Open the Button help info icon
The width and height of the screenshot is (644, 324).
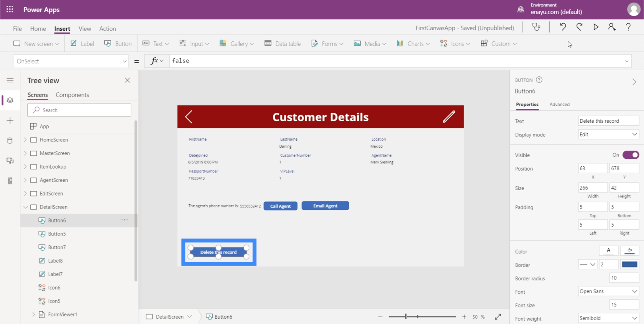pos(539,80)
